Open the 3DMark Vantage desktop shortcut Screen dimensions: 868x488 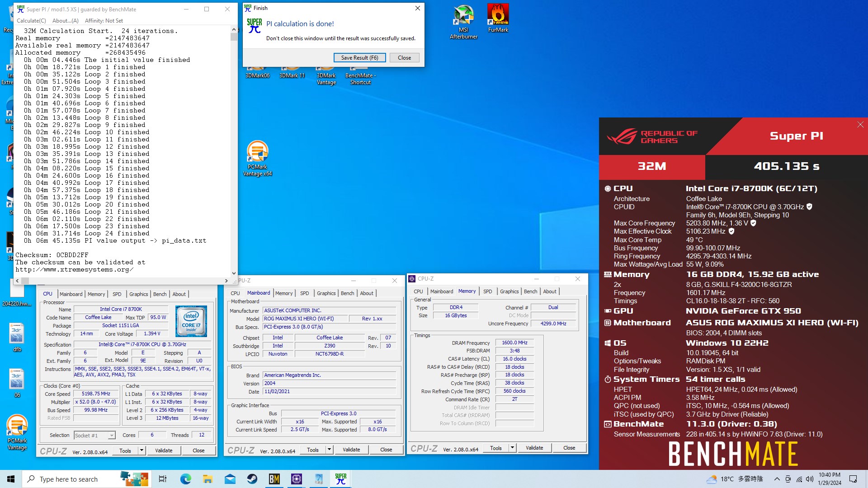(x=326, y=75)
